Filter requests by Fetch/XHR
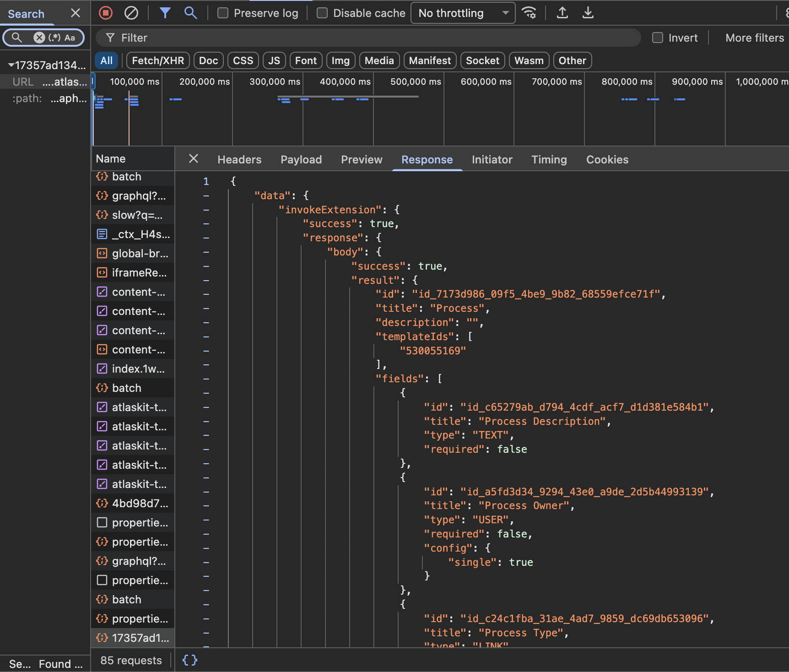This screenshot has width=789, height=672. click(x=158, y=60)
